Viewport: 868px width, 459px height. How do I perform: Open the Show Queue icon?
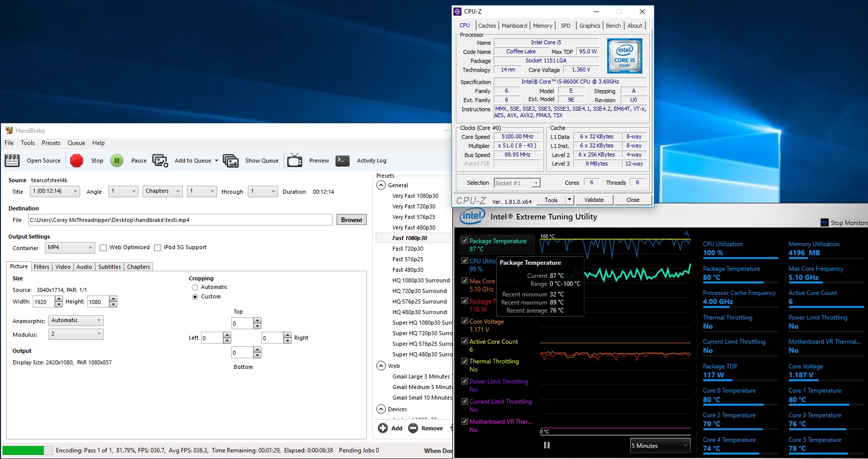231,161
